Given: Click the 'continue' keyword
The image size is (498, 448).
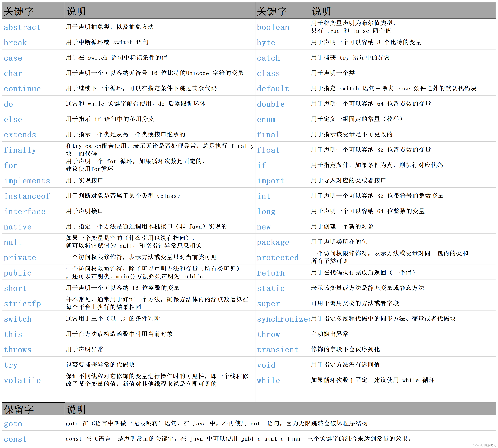Looking at the screenshot, I should [22, 88].
